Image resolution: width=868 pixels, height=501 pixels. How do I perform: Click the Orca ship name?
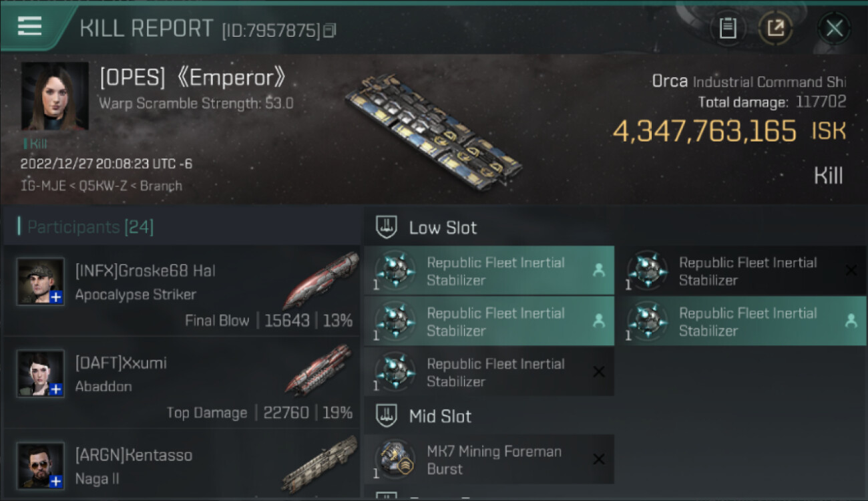[x=670, y=81]
